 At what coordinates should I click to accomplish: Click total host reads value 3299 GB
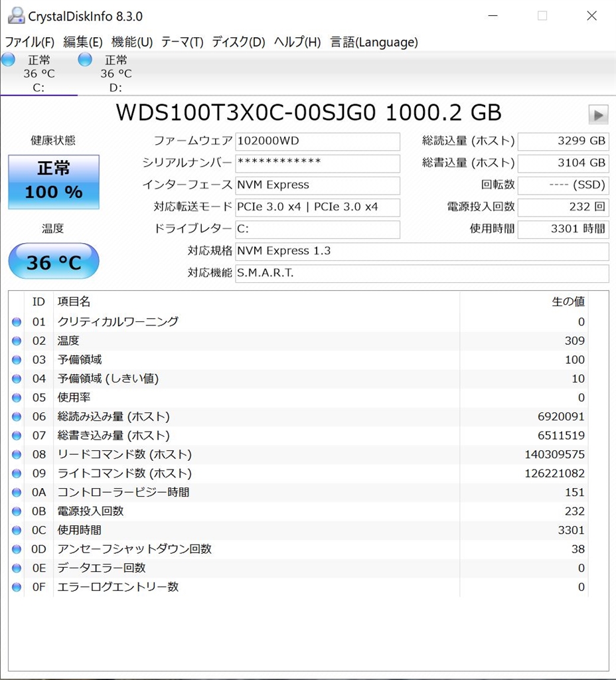tap(563, 141)
